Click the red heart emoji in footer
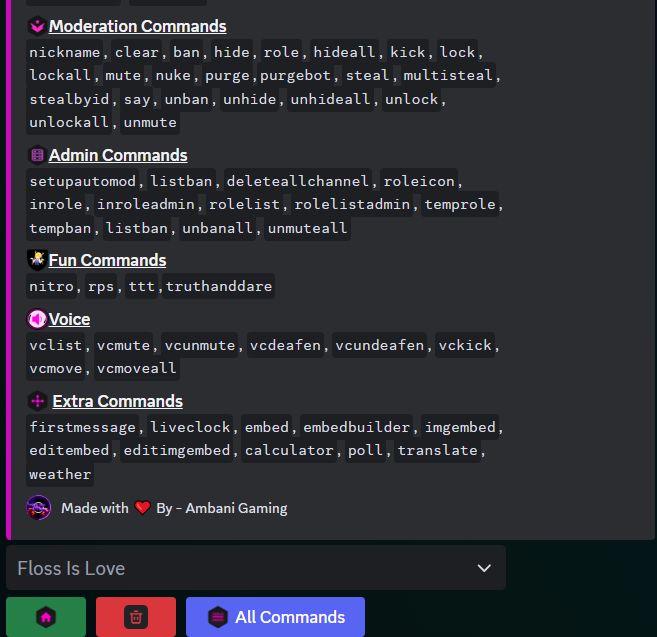The image size is (657, 637). click(x=142, y=508)
